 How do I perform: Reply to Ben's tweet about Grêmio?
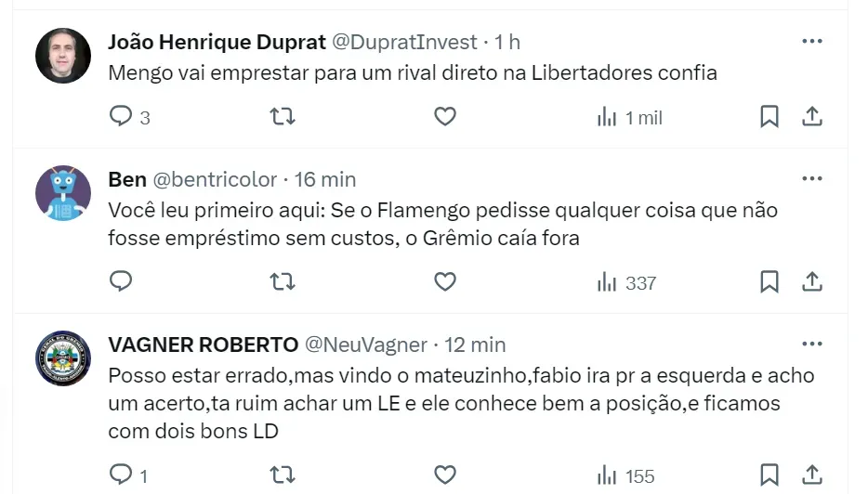pos(122,281)
